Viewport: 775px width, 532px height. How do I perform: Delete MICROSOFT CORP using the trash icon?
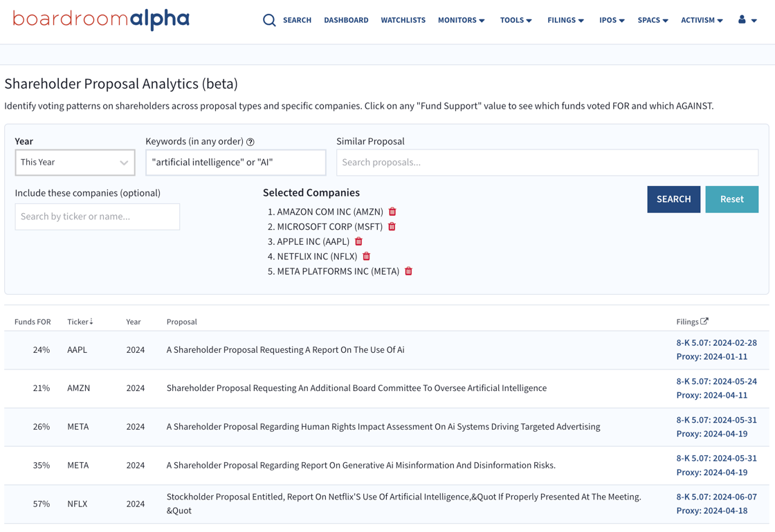click(392, 226)
